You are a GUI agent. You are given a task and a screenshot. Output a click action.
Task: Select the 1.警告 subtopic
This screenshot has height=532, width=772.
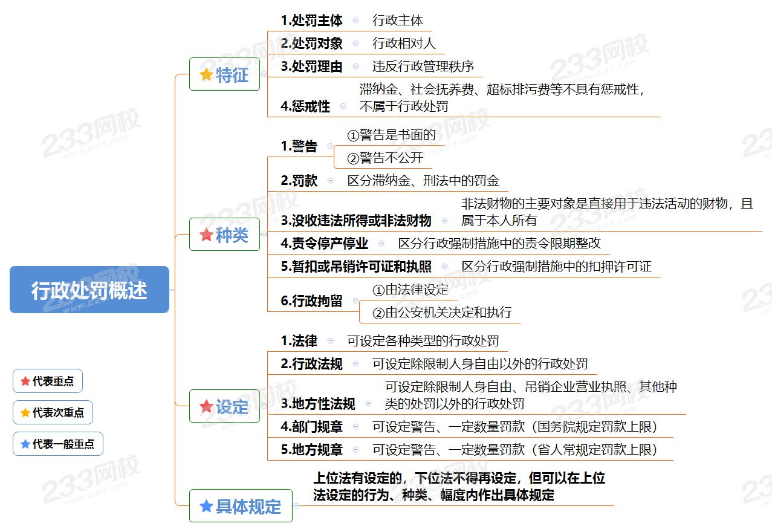point(299,146)
